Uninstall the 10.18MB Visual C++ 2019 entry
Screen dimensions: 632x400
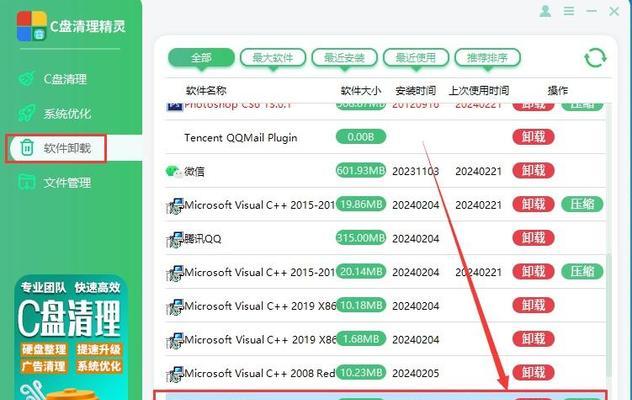click(533, 305)
